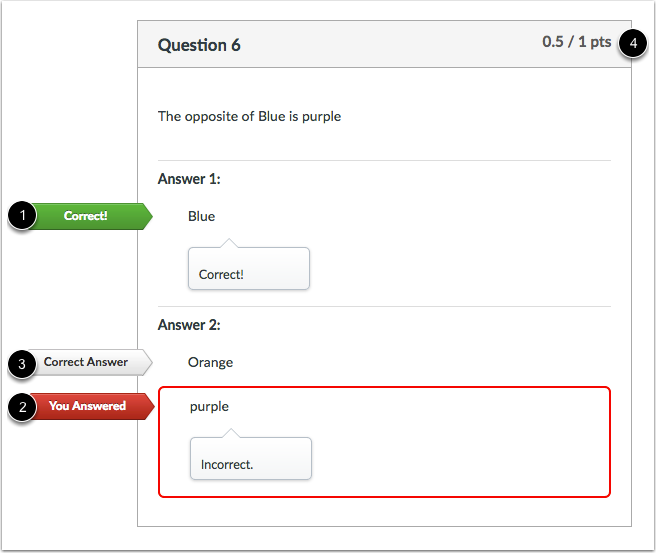Select the Orange correct answer text
The image size is (656, 553).
pos(210,363)
